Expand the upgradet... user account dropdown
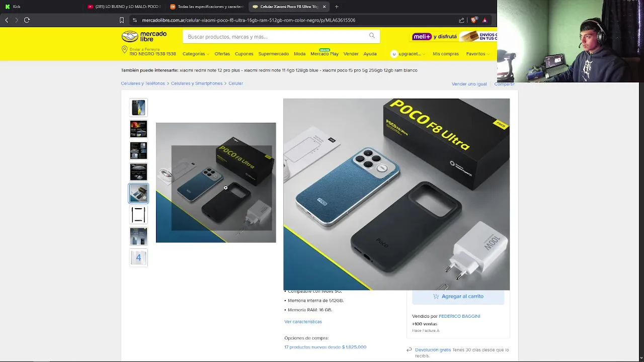 pos(408,54)
